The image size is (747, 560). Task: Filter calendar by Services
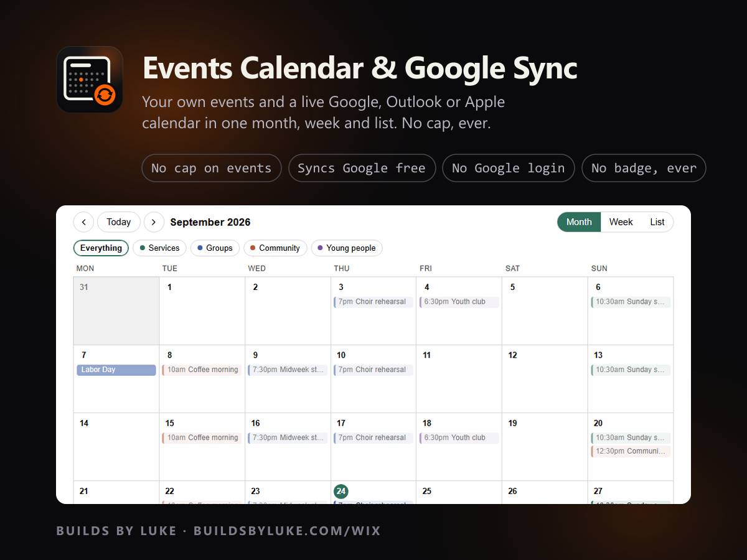[160, 248]
